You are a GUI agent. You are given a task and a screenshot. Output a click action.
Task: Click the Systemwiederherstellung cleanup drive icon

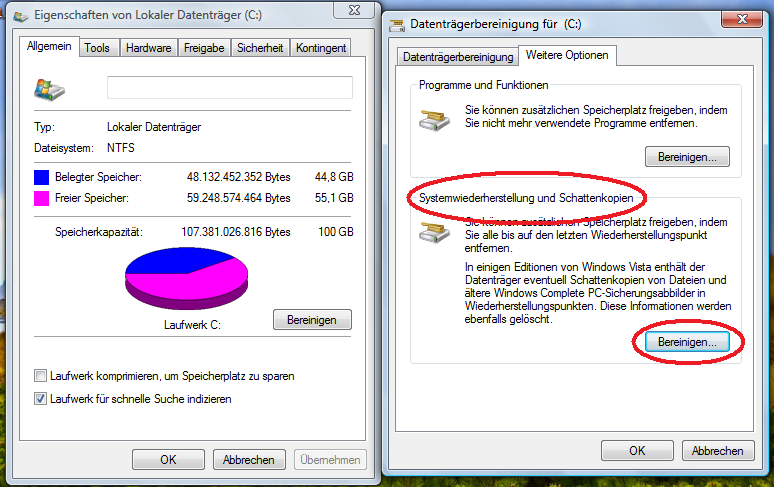click(434, 231)
